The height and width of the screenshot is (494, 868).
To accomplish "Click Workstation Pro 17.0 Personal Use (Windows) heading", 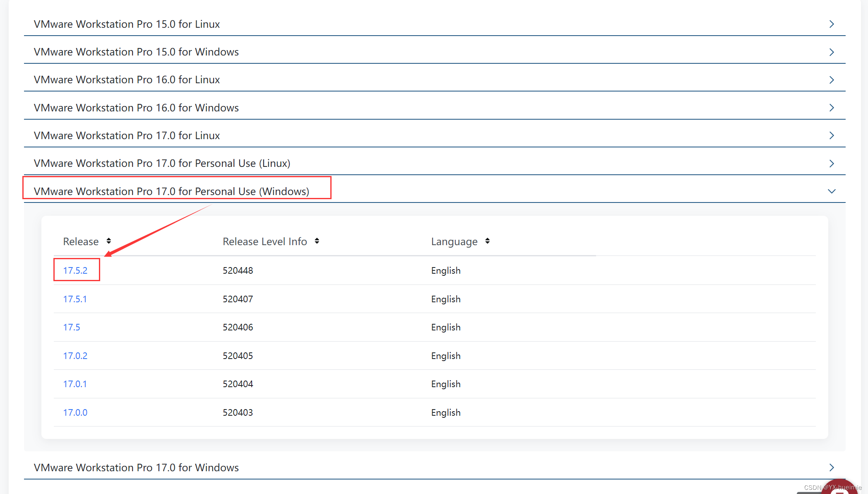I will [x=171, y=191].
